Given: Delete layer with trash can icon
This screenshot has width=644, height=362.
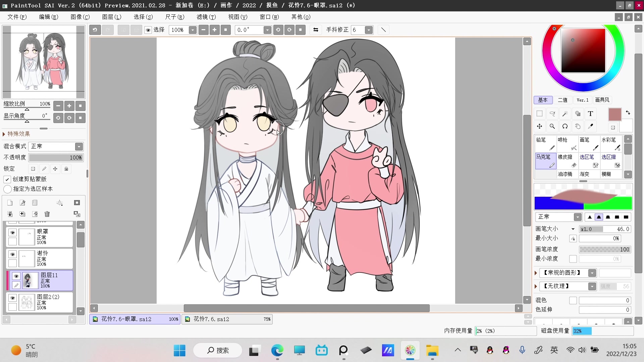Looking at the screenshot, I should click(47, 214).
